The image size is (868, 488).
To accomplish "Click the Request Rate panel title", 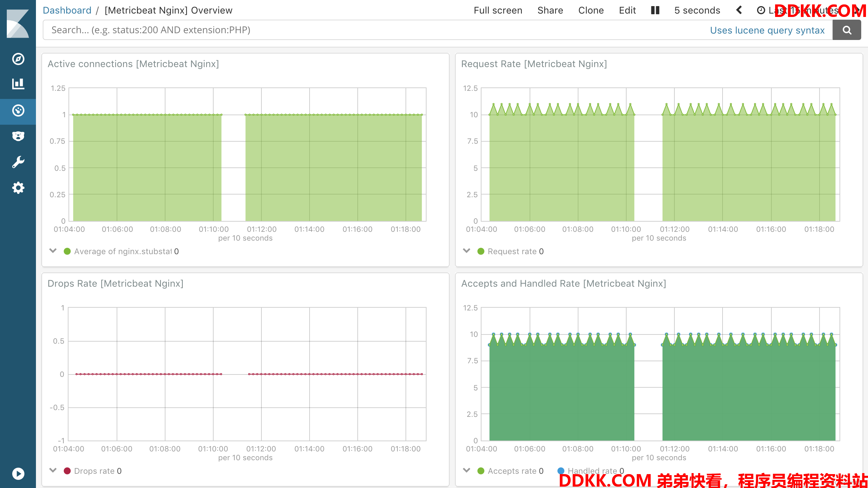I will 534,64.
